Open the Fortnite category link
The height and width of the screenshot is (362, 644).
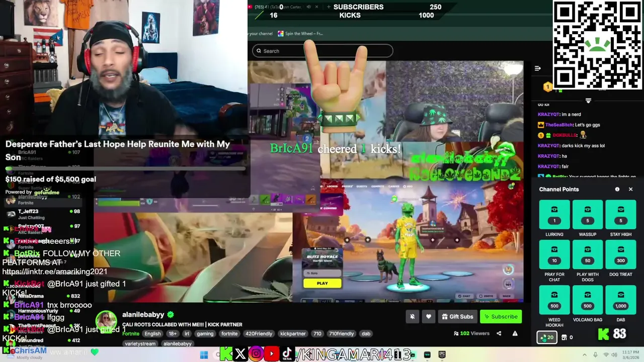click(x=130, y=333)
